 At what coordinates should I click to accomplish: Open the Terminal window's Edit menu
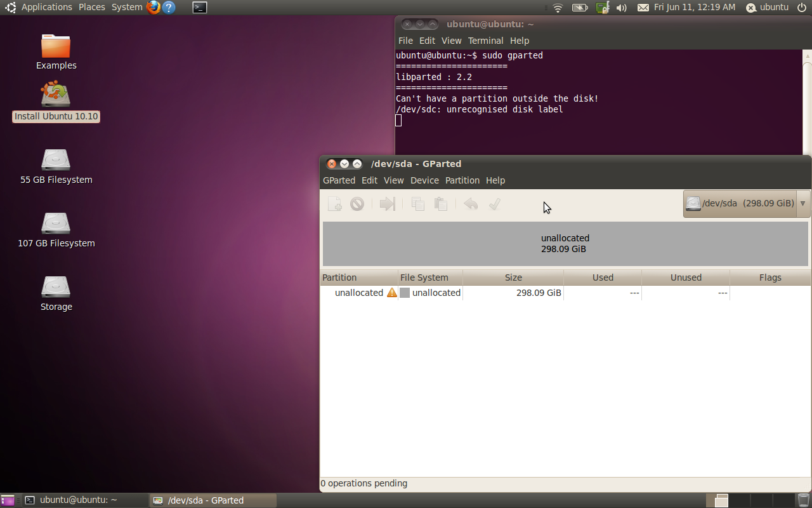click(x=427, y=41)
